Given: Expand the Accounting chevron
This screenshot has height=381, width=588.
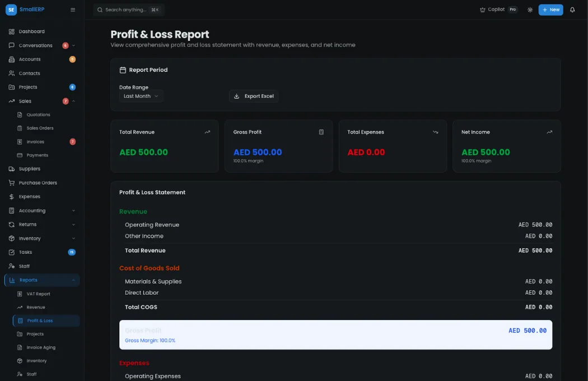Looking at the screenshot, I should point(73,211).
